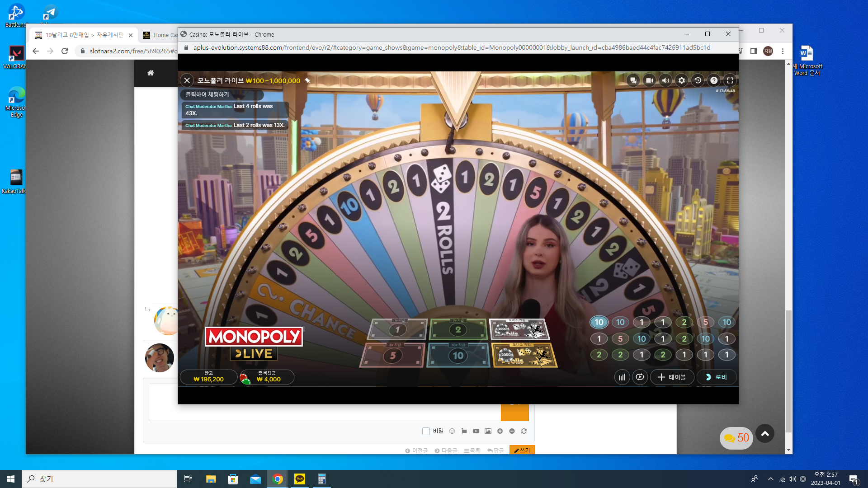The width and height of the screenshot is (868, 488).
Task: Place a bet on the 2 spot
Action: [458, 329]
